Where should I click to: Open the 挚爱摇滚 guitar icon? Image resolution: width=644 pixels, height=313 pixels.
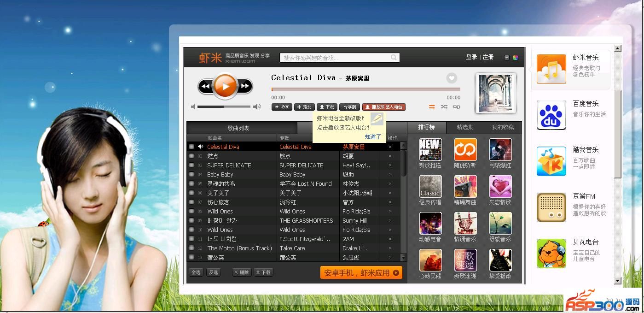[500, 260]
